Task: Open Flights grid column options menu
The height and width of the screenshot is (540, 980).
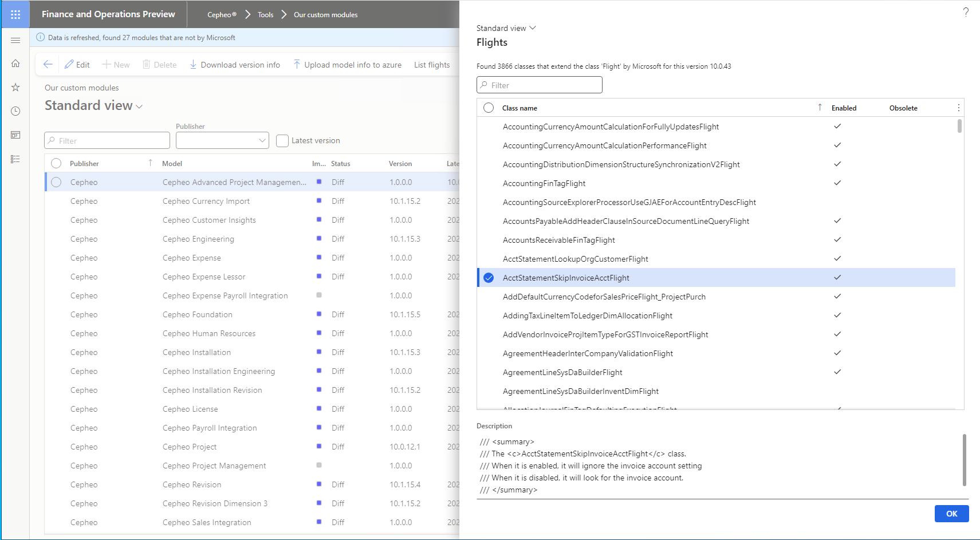Action: (x=958, y=108)
